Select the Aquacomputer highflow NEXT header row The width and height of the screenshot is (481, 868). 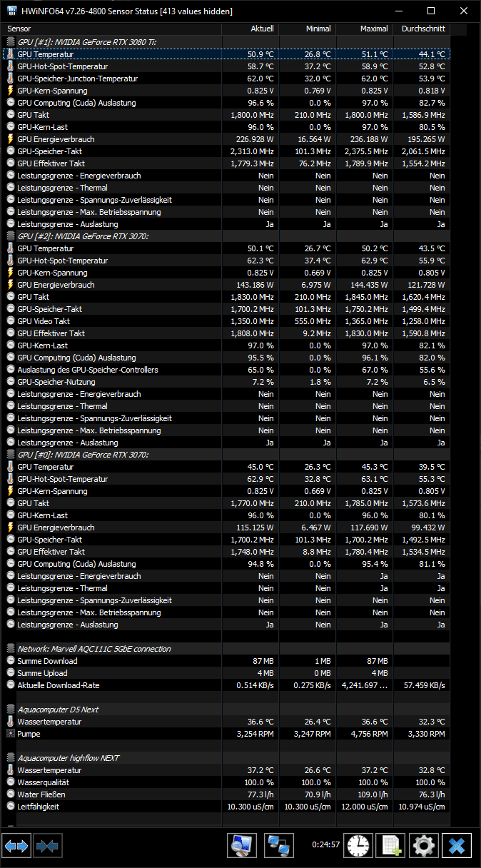click(68, 758)
